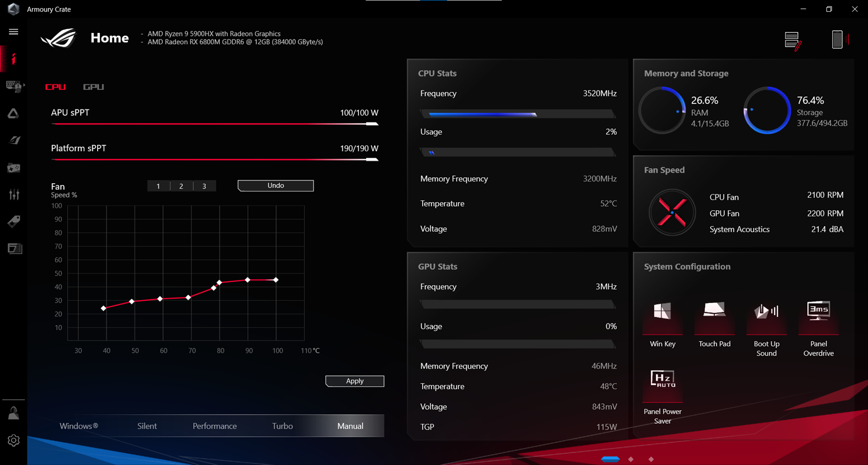Click the edit dashboard layout icon
The image size is (868, 465).
793,41
